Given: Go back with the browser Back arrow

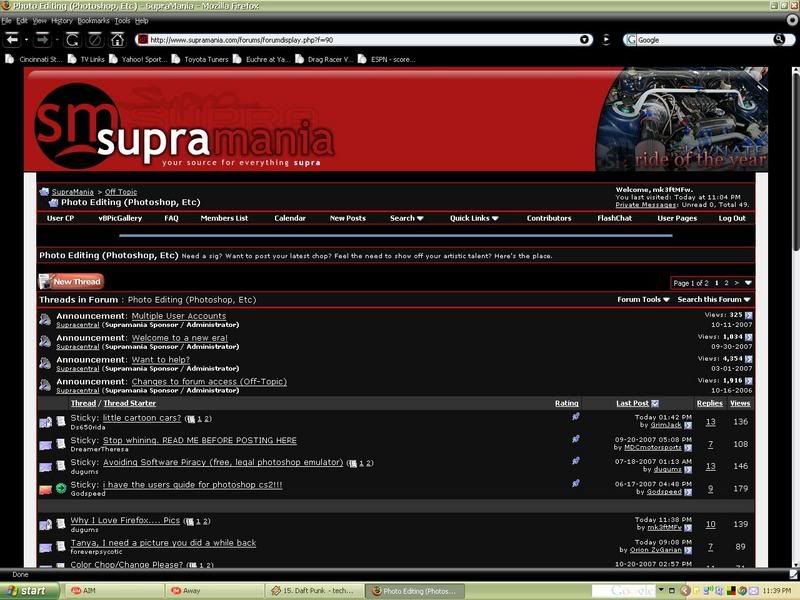Looking at the screenshot, I should pos(13,39).
